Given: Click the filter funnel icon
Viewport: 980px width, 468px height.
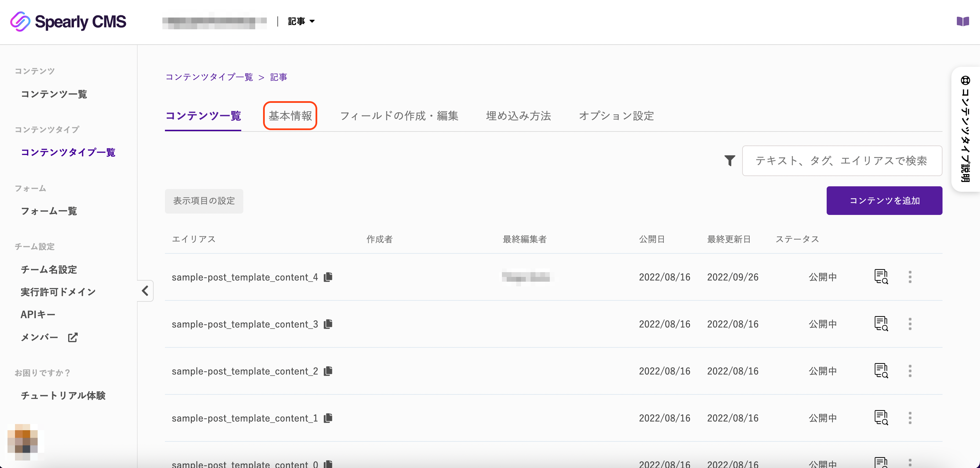Looking at the screenshot, I should coord(729,161).
